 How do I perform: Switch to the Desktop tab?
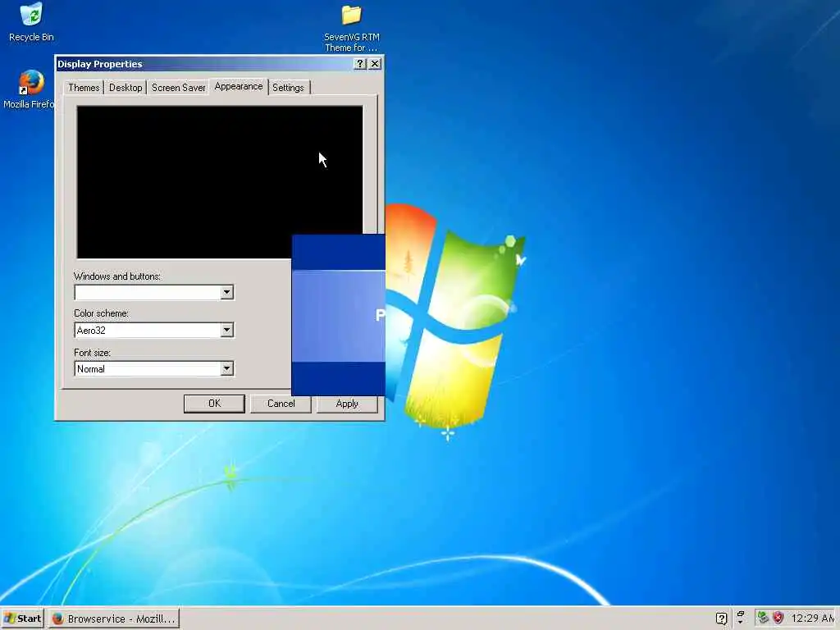126,87
